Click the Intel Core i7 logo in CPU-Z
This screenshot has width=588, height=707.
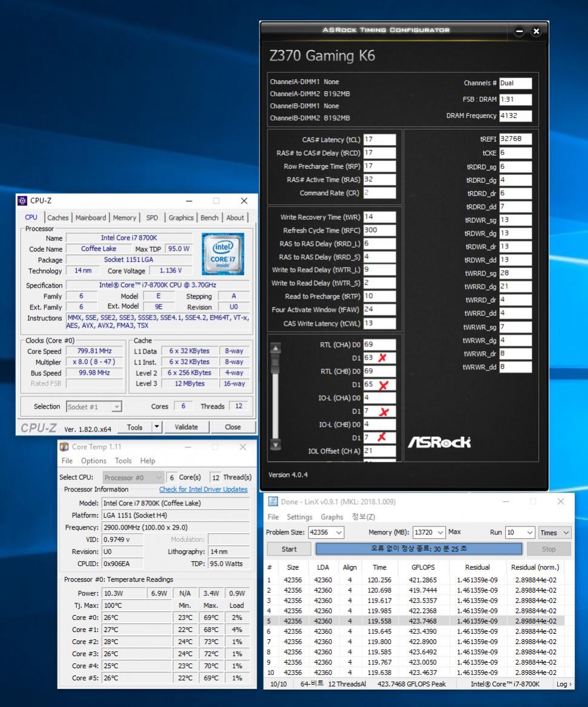[x=223, y=254]
